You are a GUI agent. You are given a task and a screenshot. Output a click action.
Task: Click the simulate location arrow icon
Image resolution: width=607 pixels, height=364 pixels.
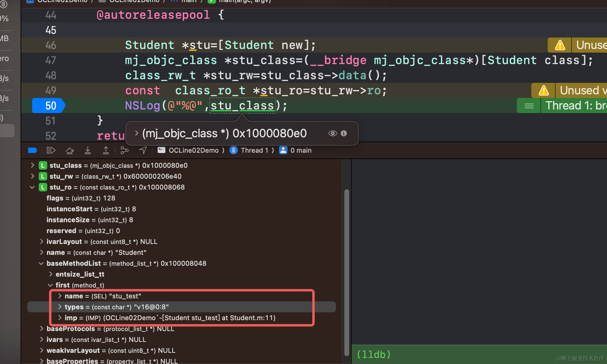pyautogui.click(x=143, y=150)
